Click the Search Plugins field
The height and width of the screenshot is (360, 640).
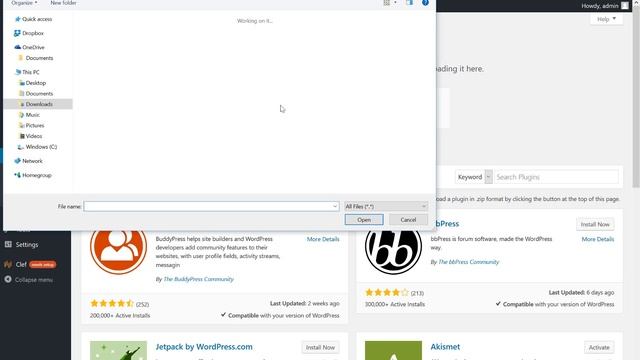(556, 177)
